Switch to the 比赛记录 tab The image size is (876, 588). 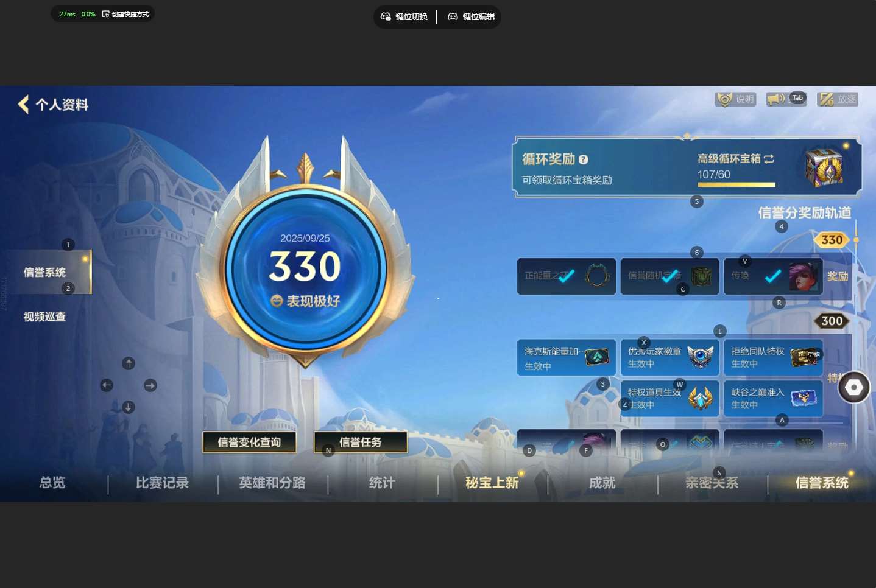pos(162,483)
